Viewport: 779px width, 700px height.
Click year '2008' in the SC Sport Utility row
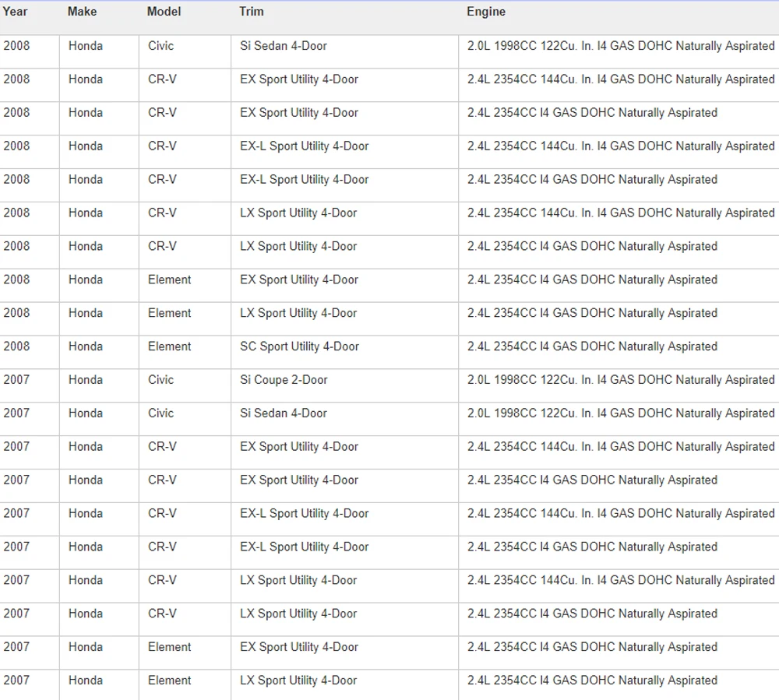click(16, 346)
